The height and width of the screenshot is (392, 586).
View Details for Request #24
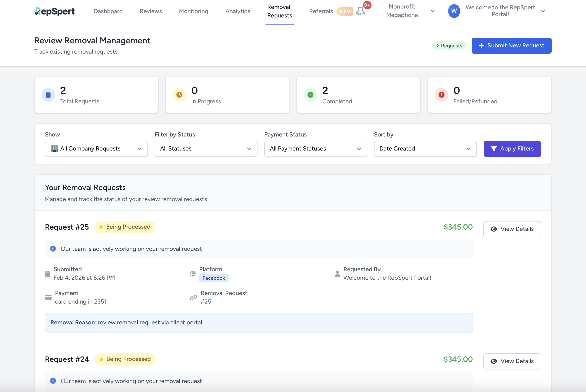pos(512,361)
